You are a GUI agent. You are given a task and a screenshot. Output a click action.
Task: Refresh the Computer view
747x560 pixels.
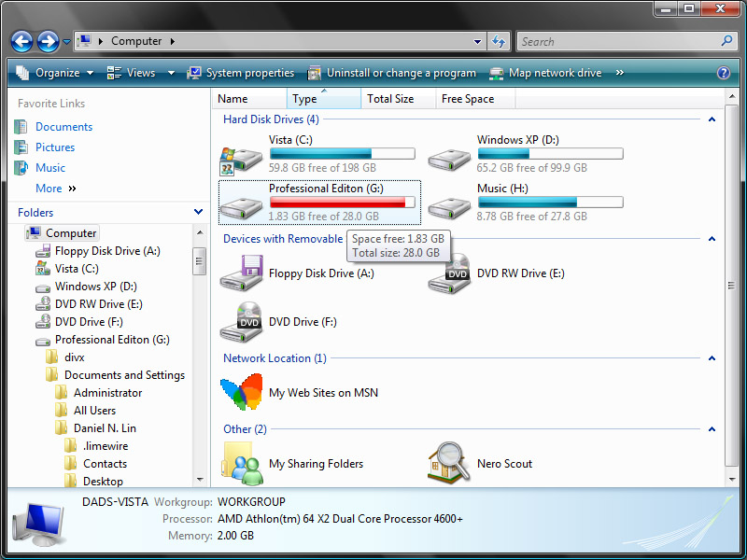click(x=499, y=41)
